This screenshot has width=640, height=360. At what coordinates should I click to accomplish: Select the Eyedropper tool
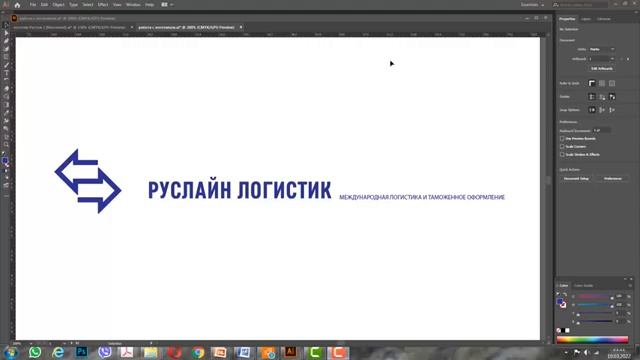[6, 113]
